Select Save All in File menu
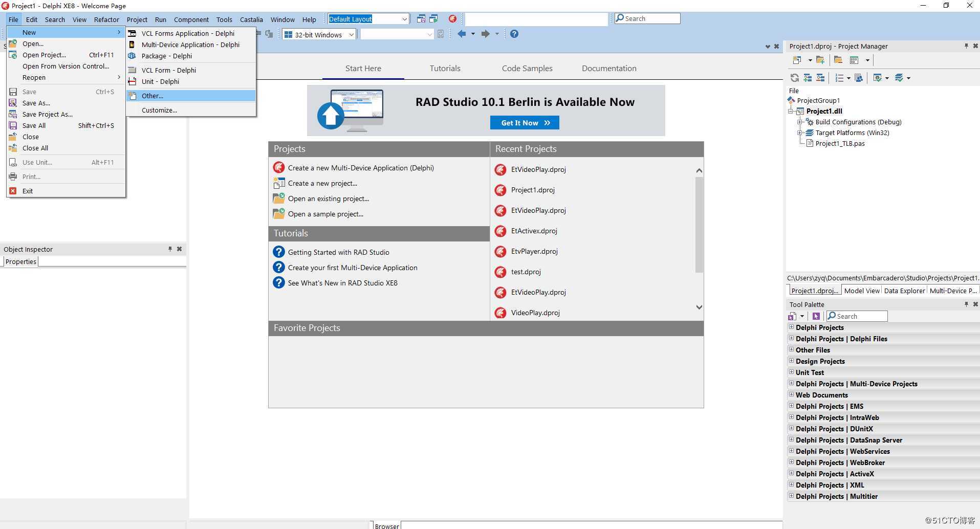Image resolution: width=980 pixels, height=529 pixels. click(66, 125)
